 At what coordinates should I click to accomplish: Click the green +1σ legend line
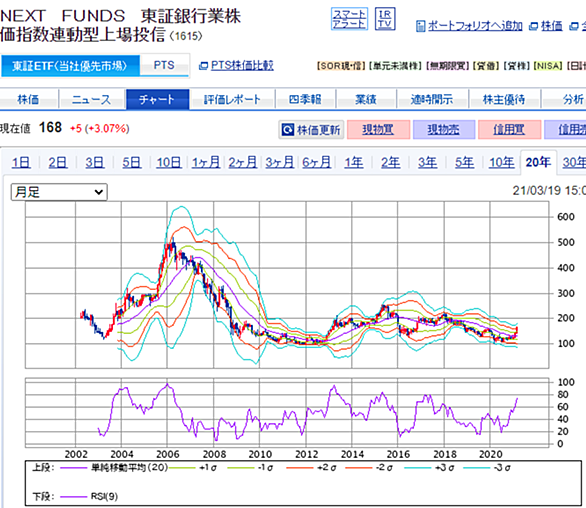(182, 468)
